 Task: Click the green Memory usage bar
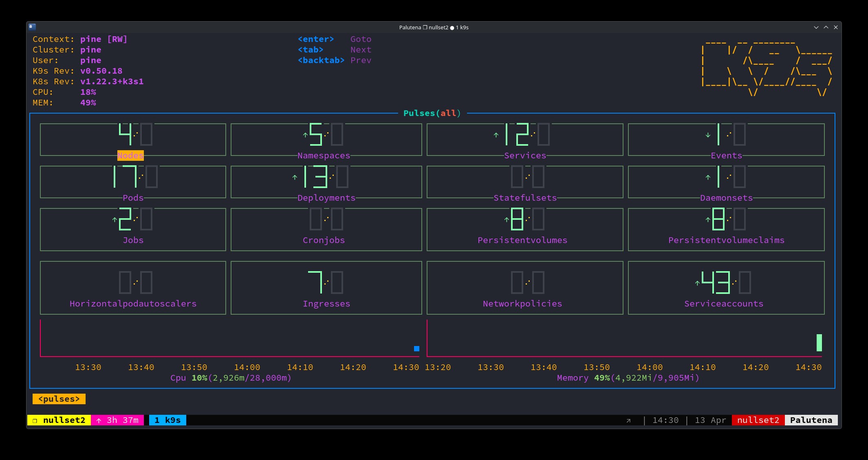[x=819, y=343]
